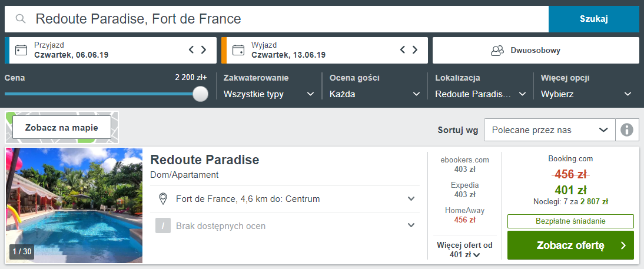Open the check-out calendar icon
The width and height of the screenshot is (644, 269).
coord(238,50)
